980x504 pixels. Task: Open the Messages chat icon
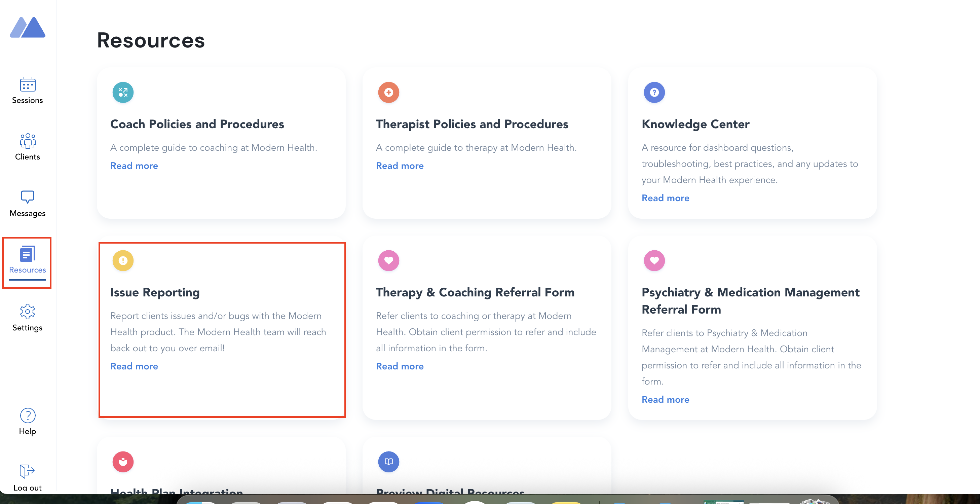27,197
